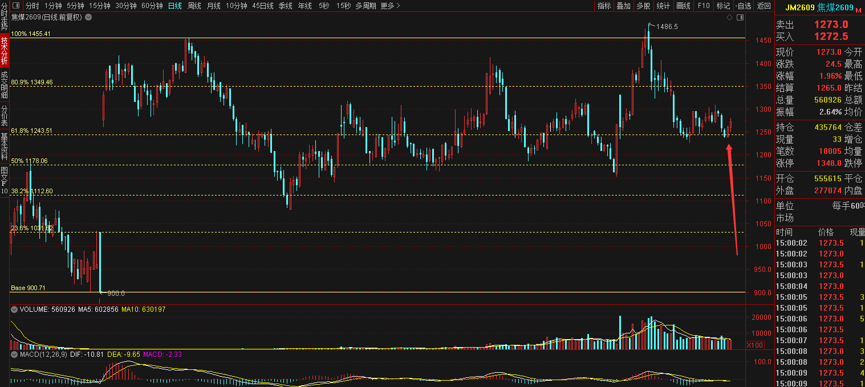Click the X100 volume multiplier label
The image size is (865, 387).
pos(755,345)
